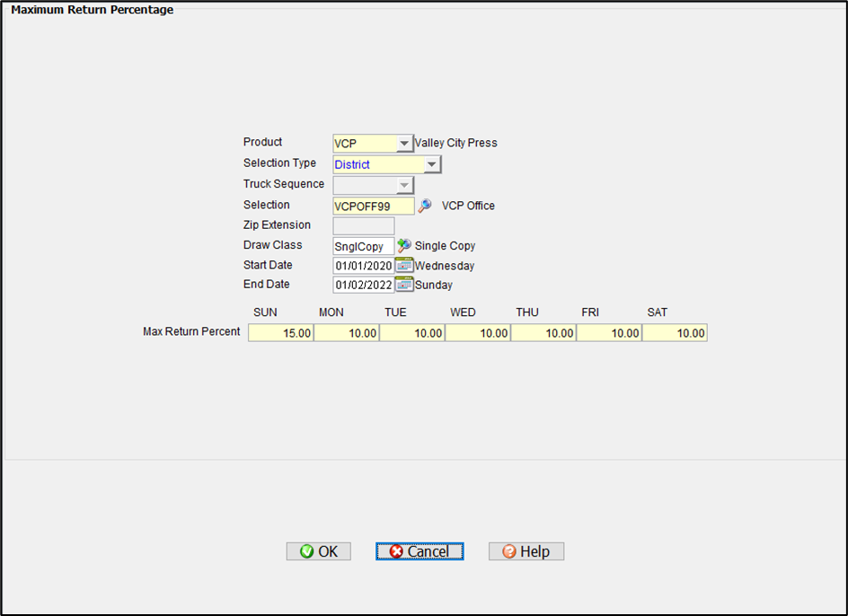Open the Draw Class lookup icon

pyautogui.click(x=404, y=245)
